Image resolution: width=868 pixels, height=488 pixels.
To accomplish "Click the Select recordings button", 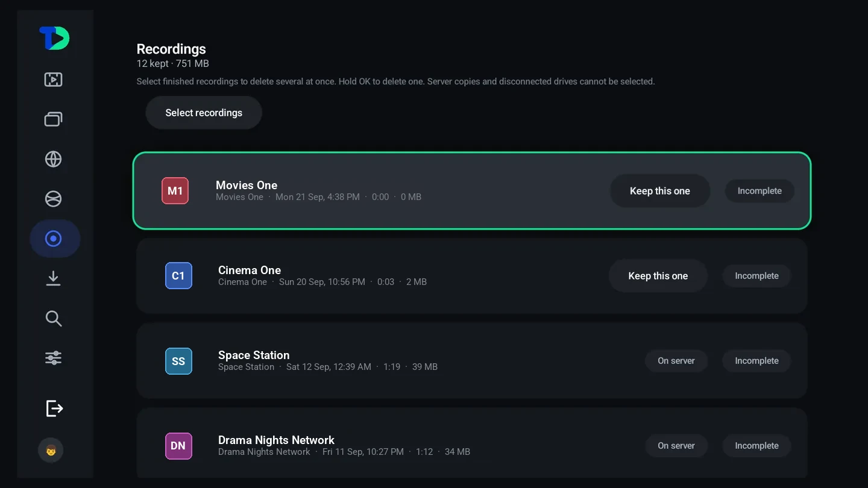I will click(204, 113).
